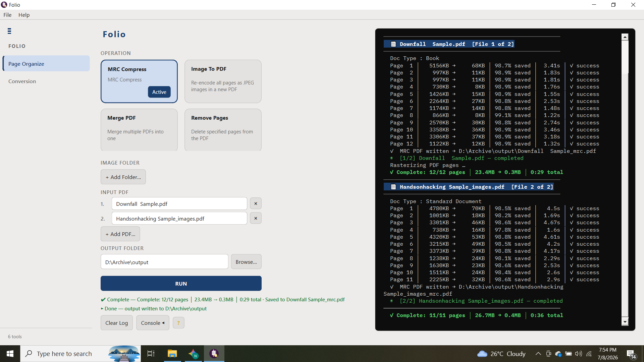Viewport: 644px width, 362px height.
Task: Click the console scrollbar up arrow
Action: 625,37
